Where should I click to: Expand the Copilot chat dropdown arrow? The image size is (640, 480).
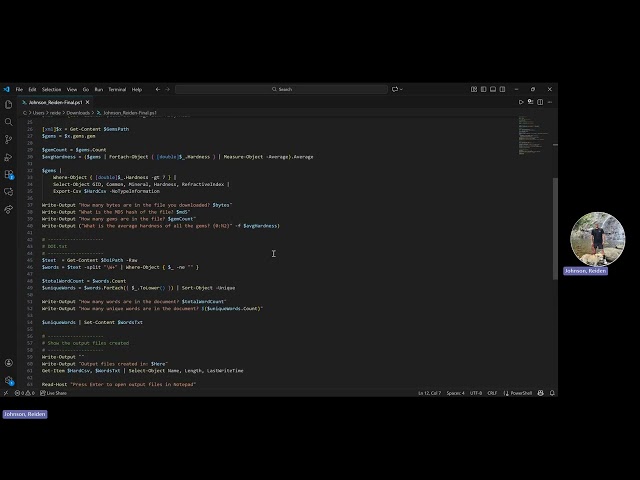401,89
